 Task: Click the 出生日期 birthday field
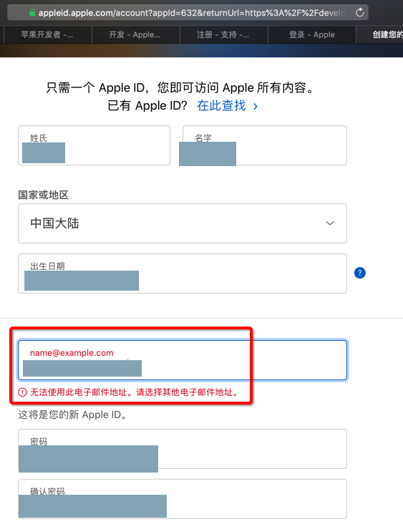(183, 274)
